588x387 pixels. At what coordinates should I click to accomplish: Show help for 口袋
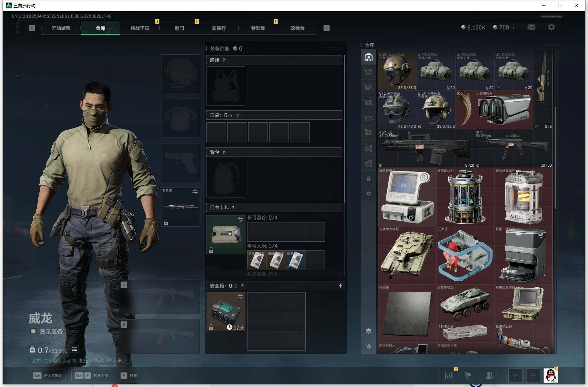(238, 115)
